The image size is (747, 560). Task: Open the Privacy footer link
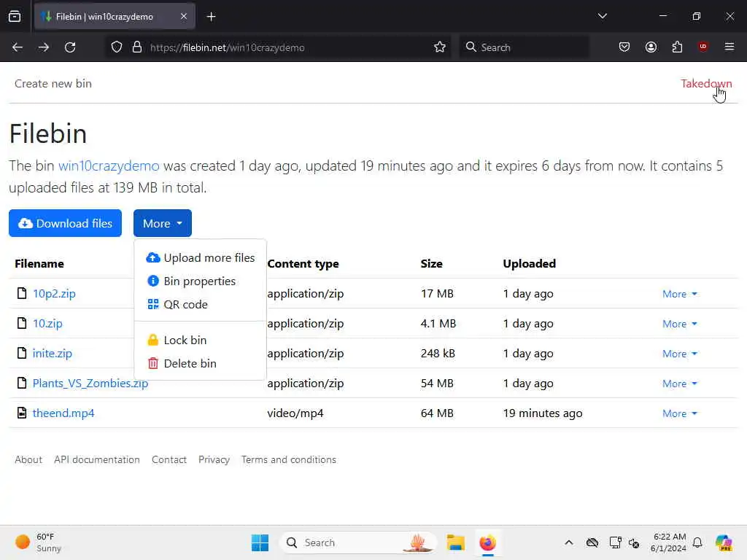214,459
